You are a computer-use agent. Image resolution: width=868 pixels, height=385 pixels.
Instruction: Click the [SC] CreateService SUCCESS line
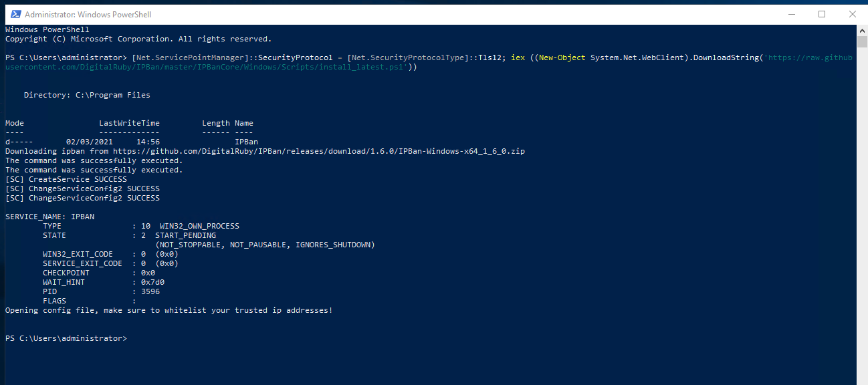pos(66,180)
